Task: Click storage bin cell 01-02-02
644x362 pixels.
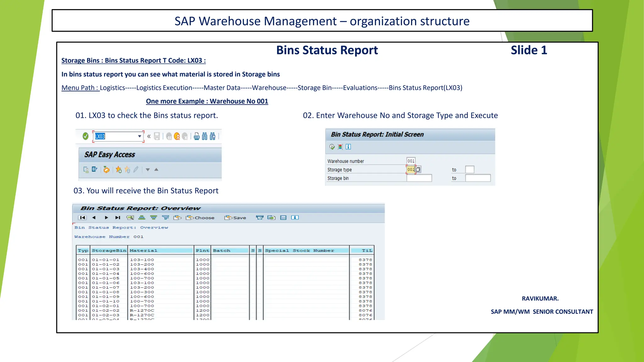Action: tap(106, 310)
